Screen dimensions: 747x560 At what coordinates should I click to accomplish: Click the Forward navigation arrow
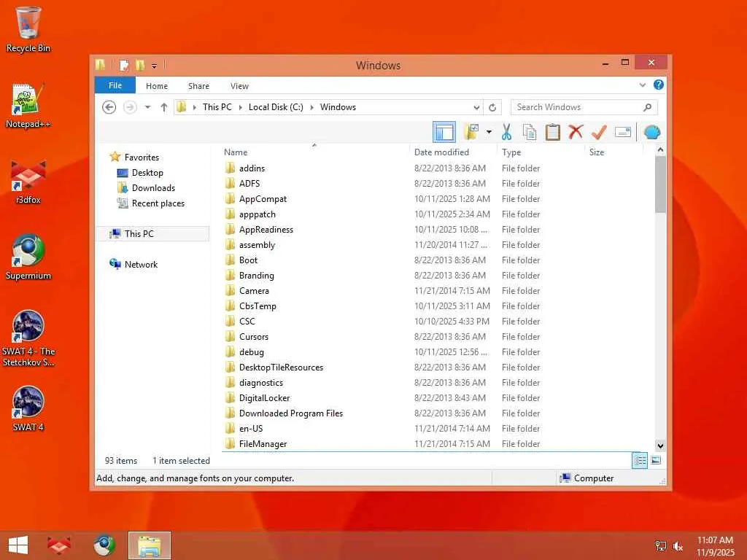pos(130,107)
